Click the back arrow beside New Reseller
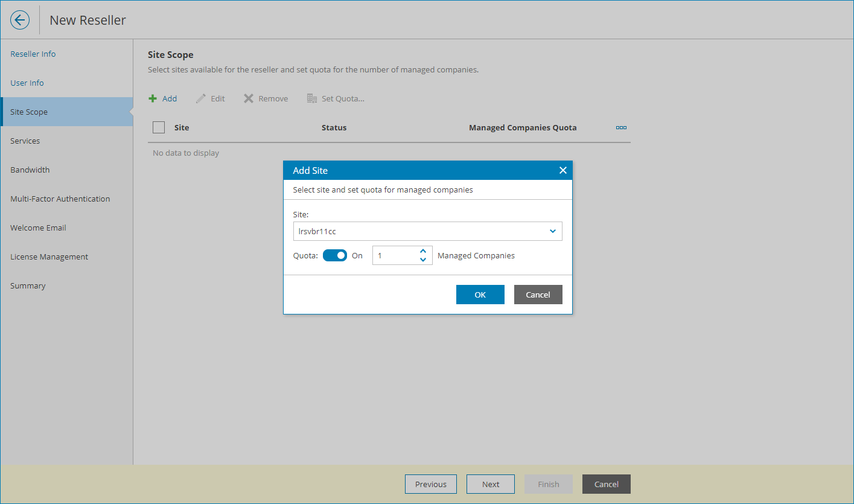 (x=20, y=19)
